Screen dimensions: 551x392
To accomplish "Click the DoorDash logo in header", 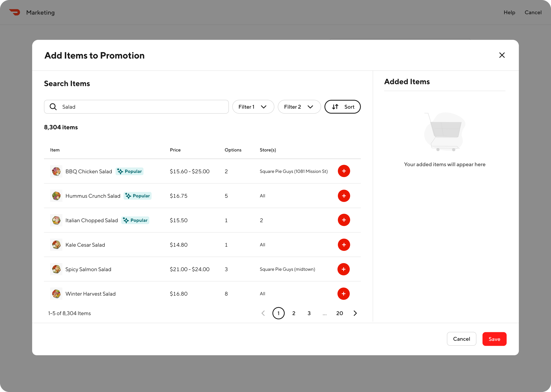I will pyautogui.click(x=15, y=12).
